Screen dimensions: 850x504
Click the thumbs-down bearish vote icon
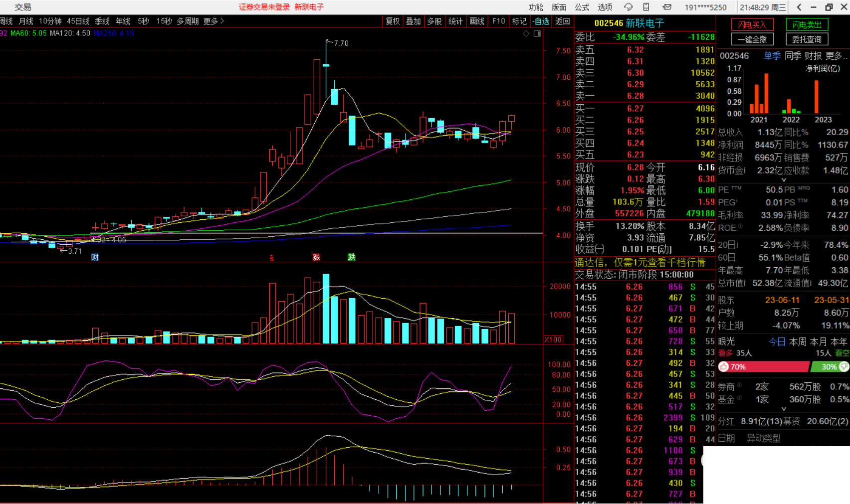(844, 366)
